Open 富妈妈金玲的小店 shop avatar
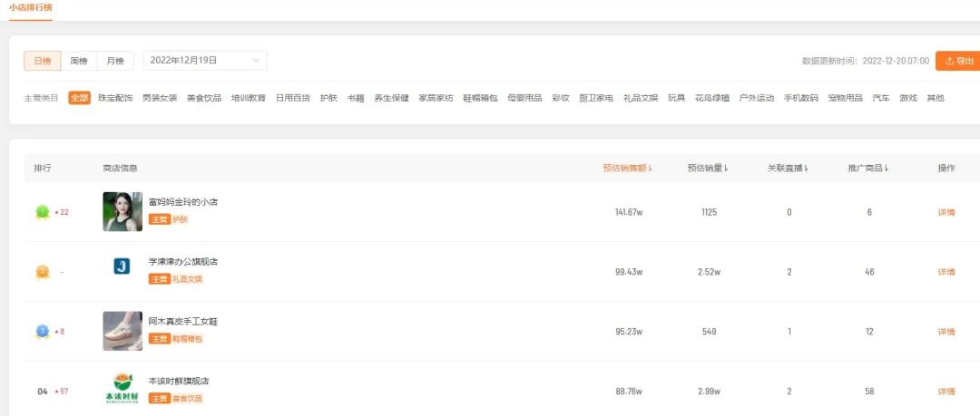 [x=122, y=212]
